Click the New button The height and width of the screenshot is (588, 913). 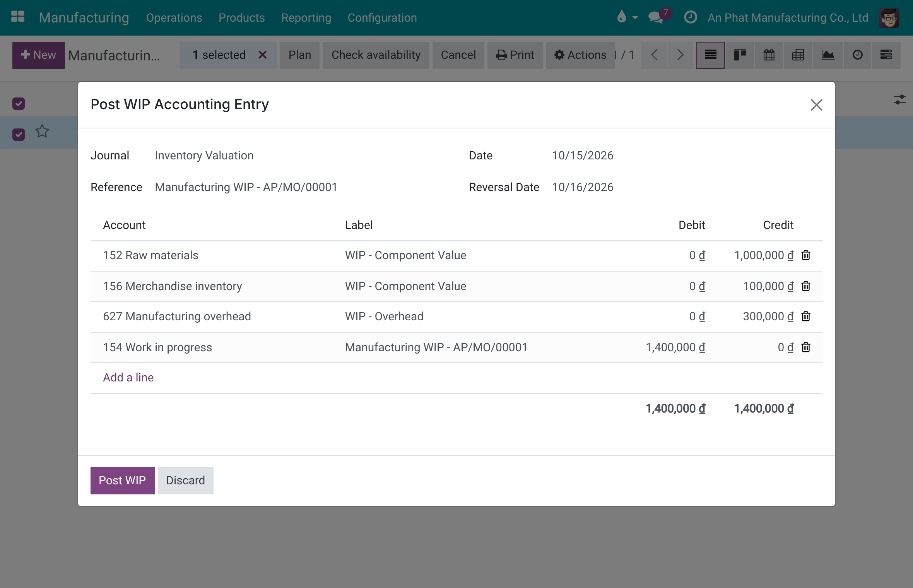click(38, 55)
